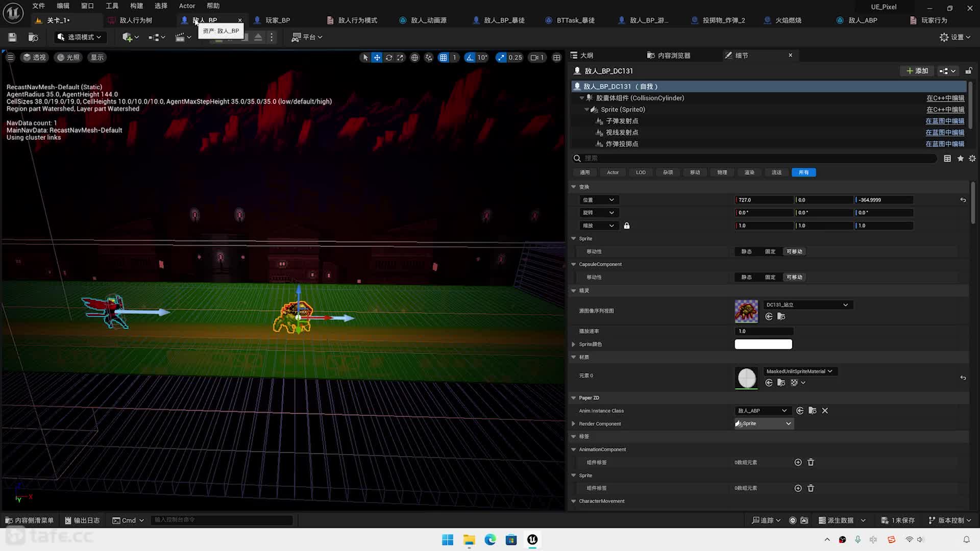Open camera speed setting in viewport
Image resolution: width=980 pixels, height=551 pixels.
coord(537,58)
